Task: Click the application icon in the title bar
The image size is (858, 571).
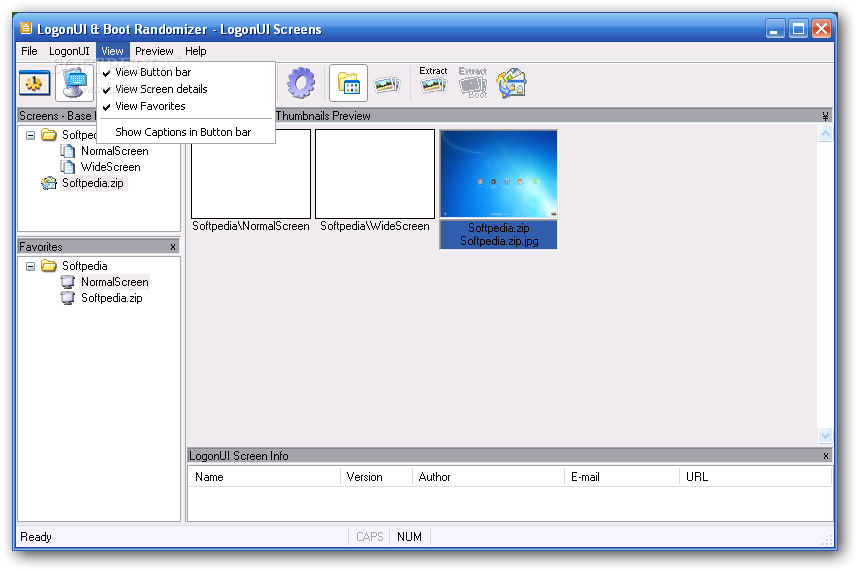Action: coord(26,28)
